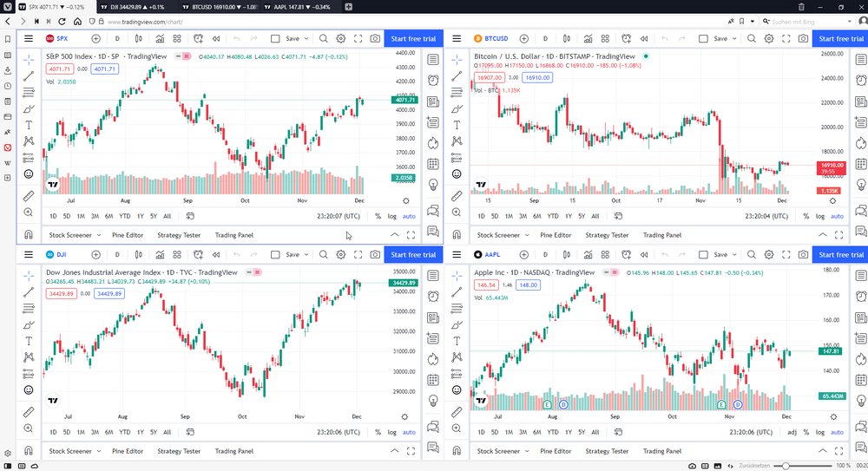Screen dimensions: 868x471
Task: Take snapshot with camera in SPX toolbar
Action: [x=375, y=39]
